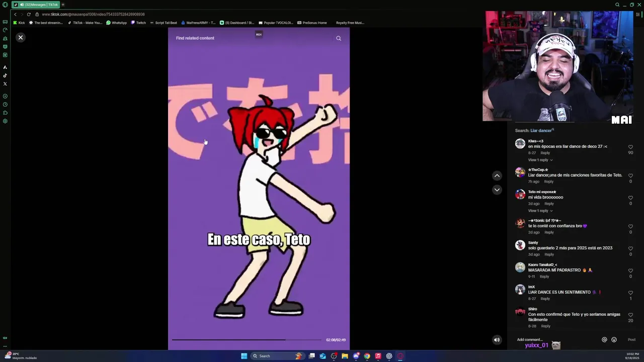Open the player icon in the sidebar
Image resolution: width=644 pixels, height=362 pixels.
(5, 96)
